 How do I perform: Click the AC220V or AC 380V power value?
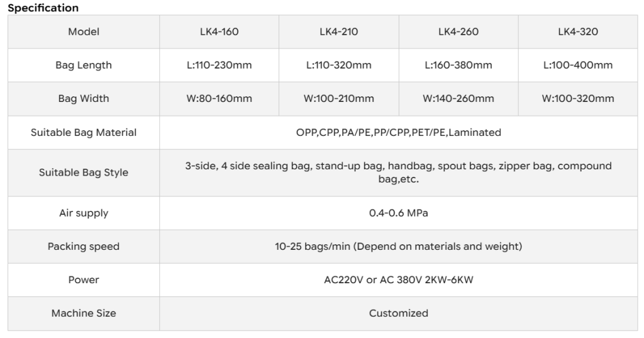(x=398, y=280)
